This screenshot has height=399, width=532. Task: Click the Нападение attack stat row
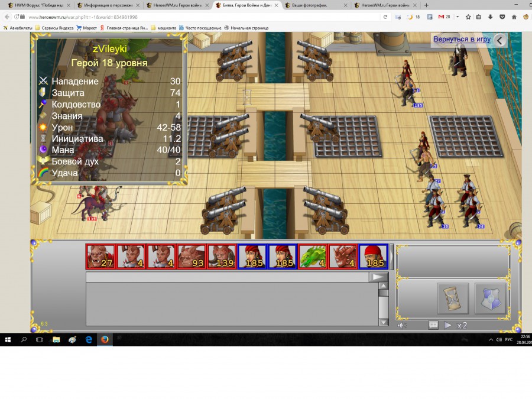click(109, 81)
